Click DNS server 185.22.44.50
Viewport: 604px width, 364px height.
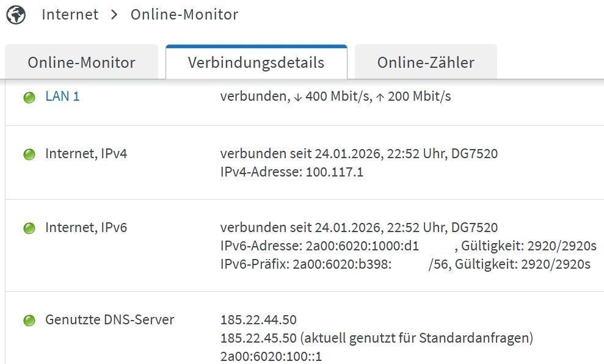tap(258, 319)
